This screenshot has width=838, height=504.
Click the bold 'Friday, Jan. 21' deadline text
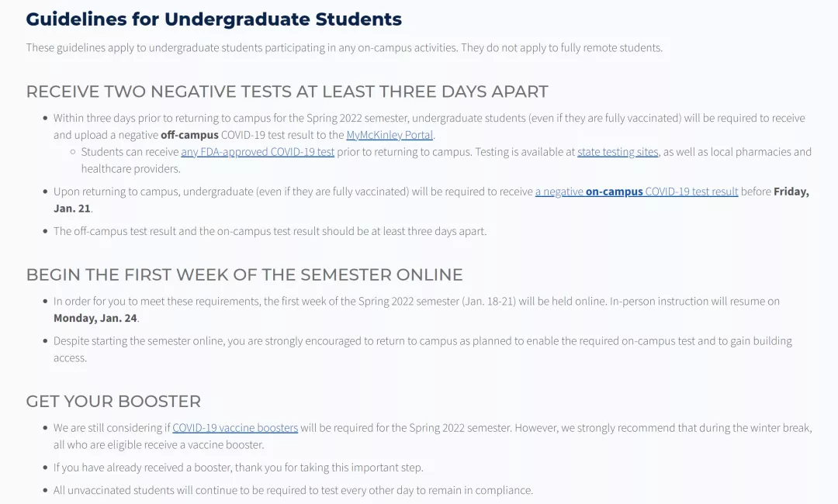coord(791,192)
